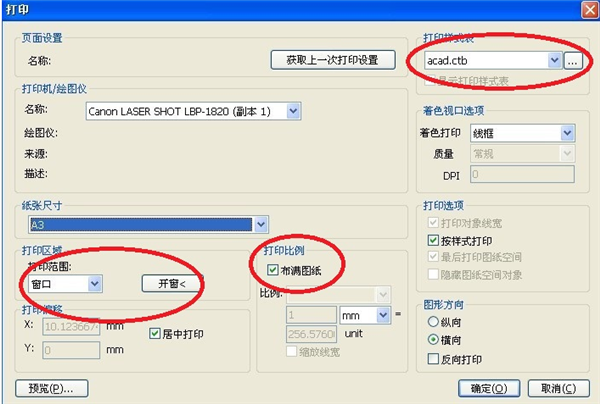600x404 pixels.
Task: Open the acad.ctb print style dropdown
Action: coord(554,60)
